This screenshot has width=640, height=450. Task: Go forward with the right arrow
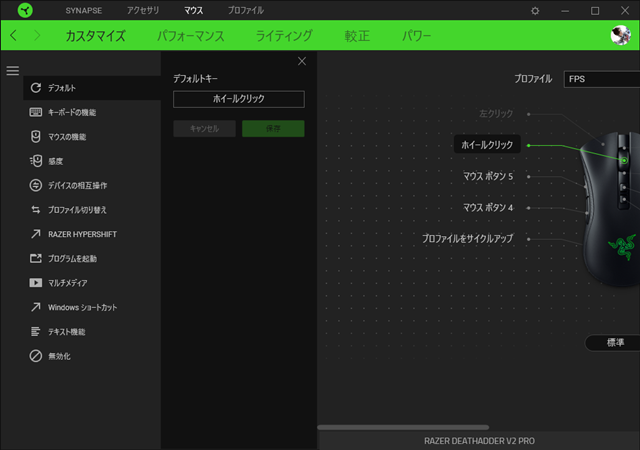(x=37, y=36)
